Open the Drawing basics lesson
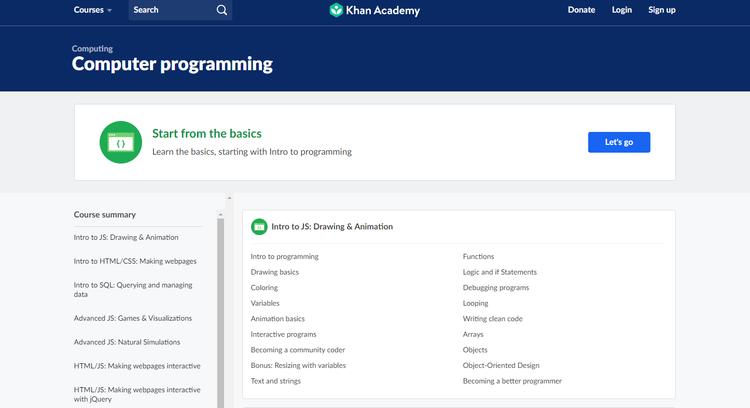 click(274, 272)
